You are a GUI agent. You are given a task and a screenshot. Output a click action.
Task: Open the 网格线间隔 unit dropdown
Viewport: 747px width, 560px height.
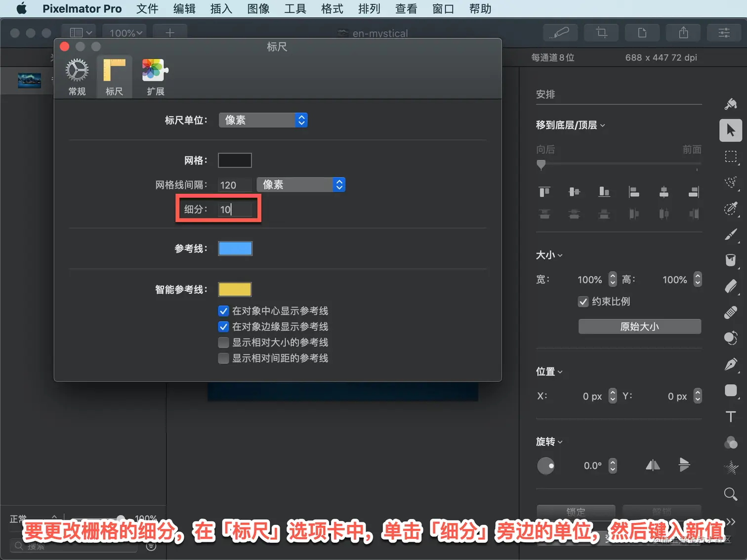tap(301, 185)
